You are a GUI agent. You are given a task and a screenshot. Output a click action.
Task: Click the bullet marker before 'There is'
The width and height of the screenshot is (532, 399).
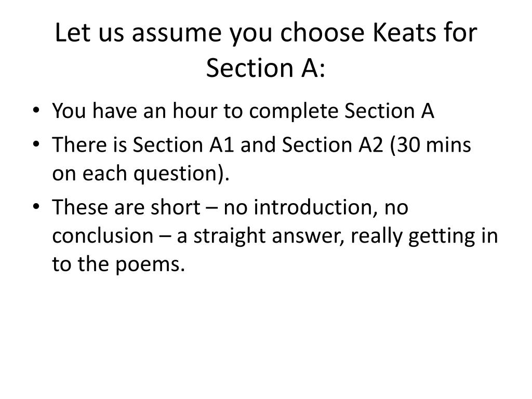click(36, 144)
